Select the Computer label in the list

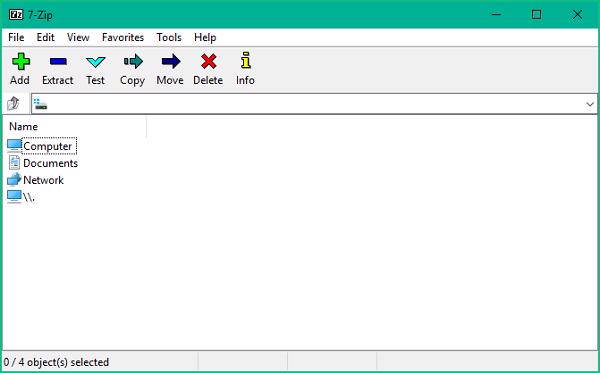coord(47,146)
